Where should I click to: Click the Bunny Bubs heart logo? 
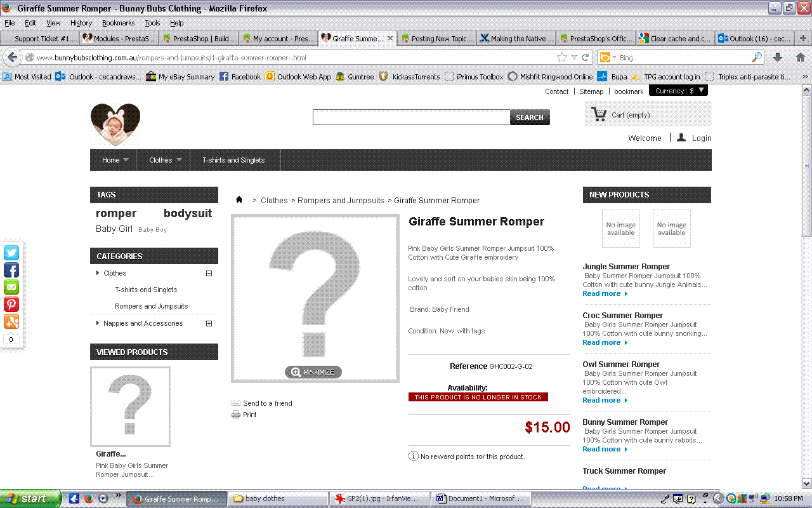pos(115,124)
